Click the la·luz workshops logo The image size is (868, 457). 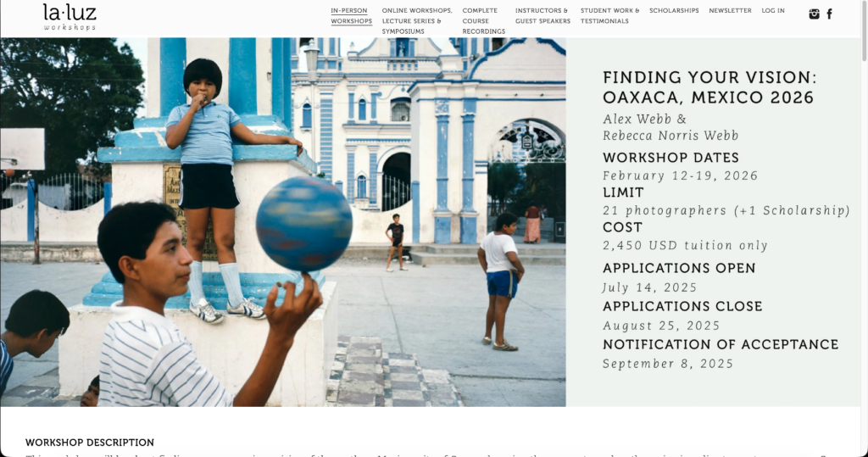point(70,17)
